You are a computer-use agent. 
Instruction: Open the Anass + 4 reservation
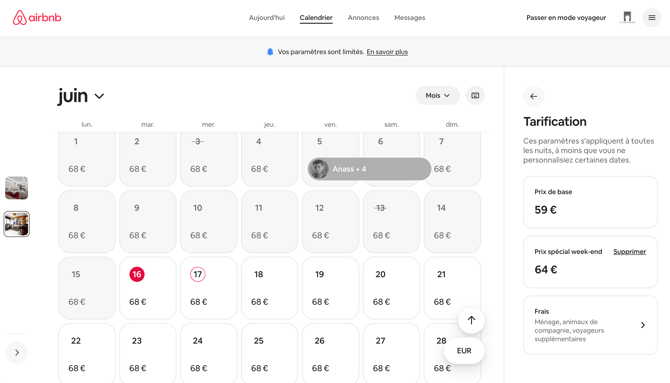(369, 169)
